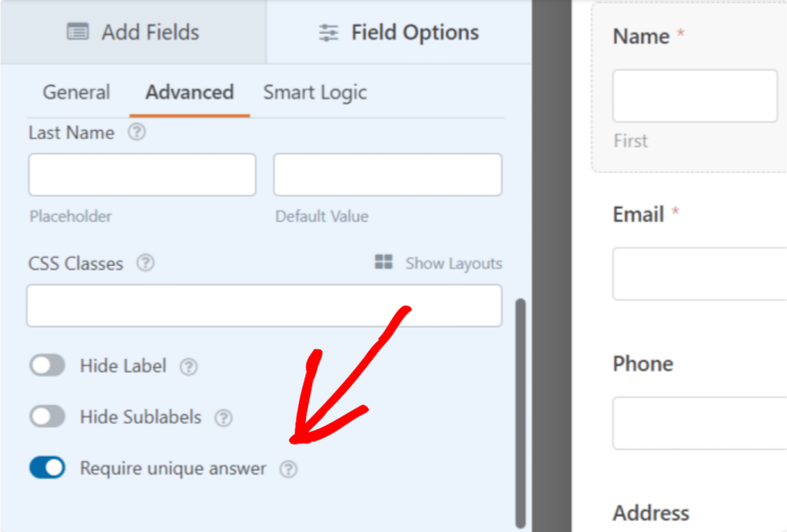Switch to the General tab
The image size is (787, 532).
[76, 92]
